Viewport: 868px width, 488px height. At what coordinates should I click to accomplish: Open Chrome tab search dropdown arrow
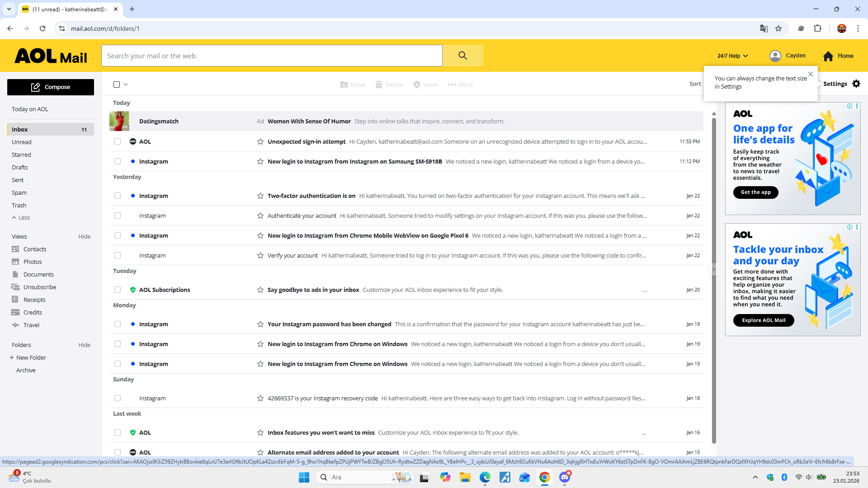[9, 9]
